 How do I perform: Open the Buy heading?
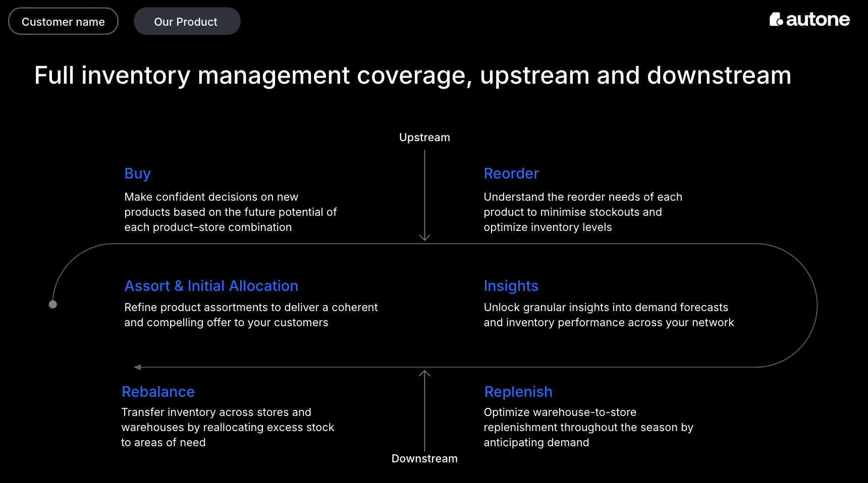click(137, 173)
